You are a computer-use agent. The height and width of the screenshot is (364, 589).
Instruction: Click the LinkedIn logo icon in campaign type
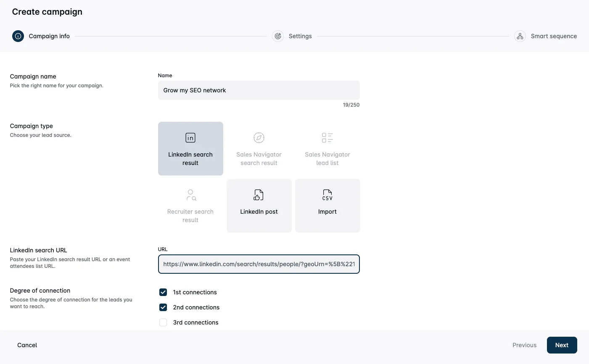click(x=190, y=138)
